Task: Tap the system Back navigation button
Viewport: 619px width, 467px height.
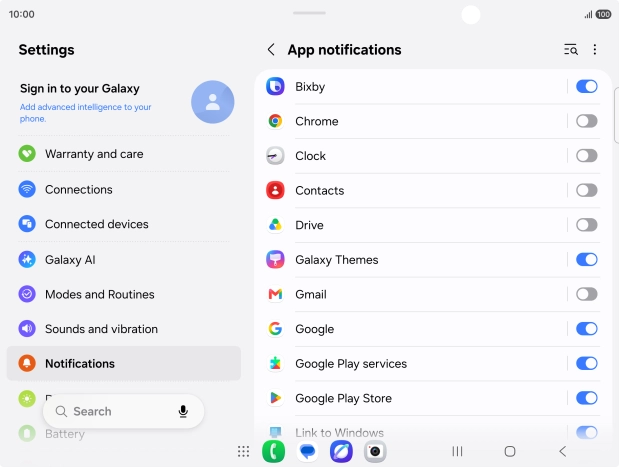Action: pyautogui.click(x=563, y=451)
